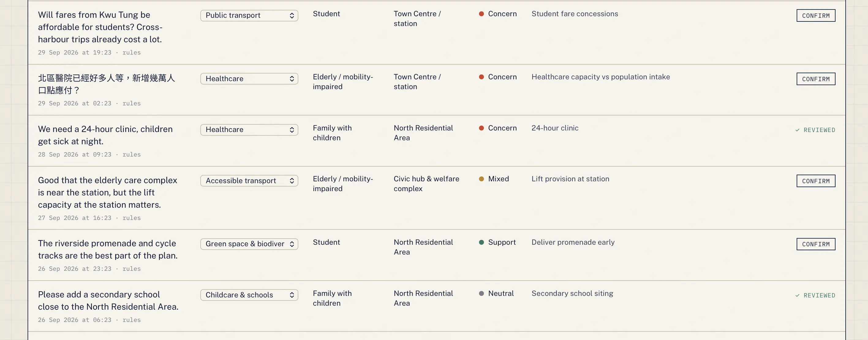Select the Chinese-language hospital comment text
Screen dimensions: 868x340
[107, 84]
